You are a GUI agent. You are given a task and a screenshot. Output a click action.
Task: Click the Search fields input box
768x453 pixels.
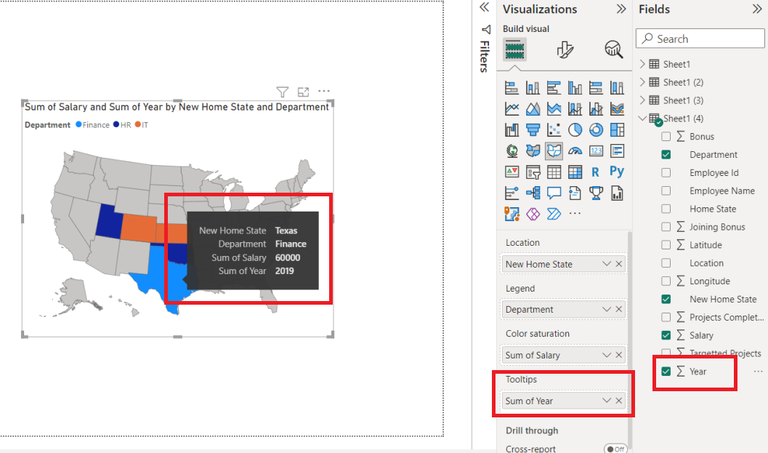click(700, 39)
